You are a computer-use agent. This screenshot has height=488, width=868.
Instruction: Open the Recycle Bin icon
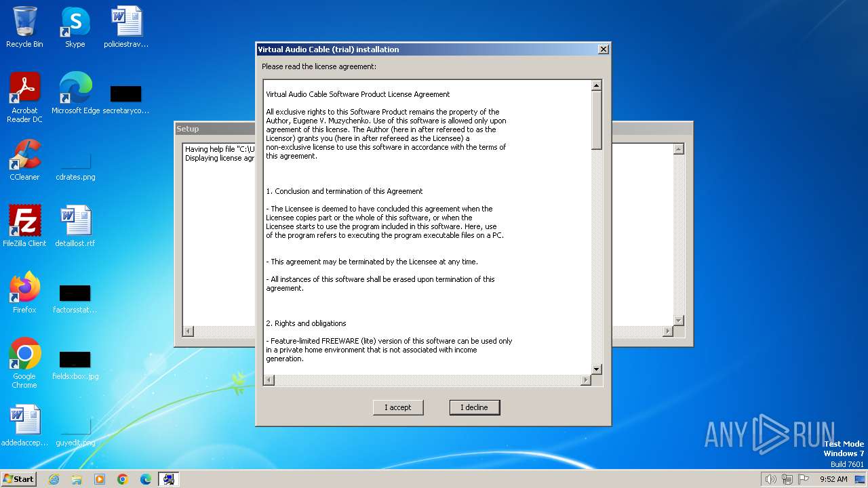point(24,27)
